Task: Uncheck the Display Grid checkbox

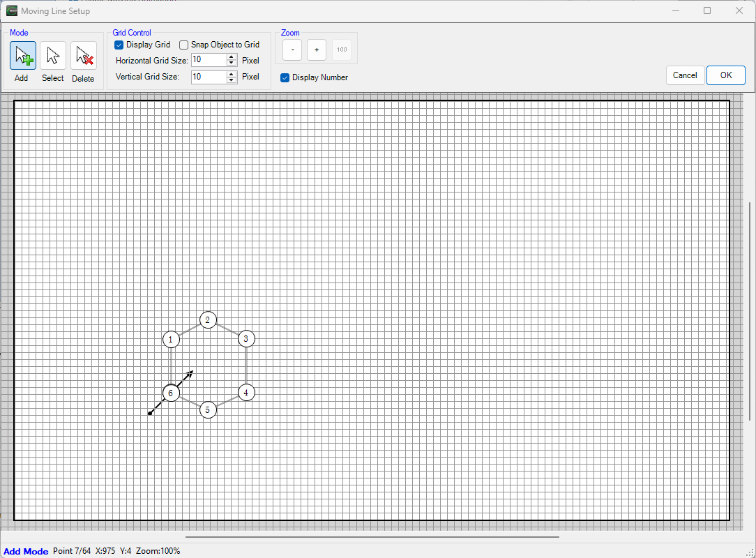Action: [x=119, y=45]
